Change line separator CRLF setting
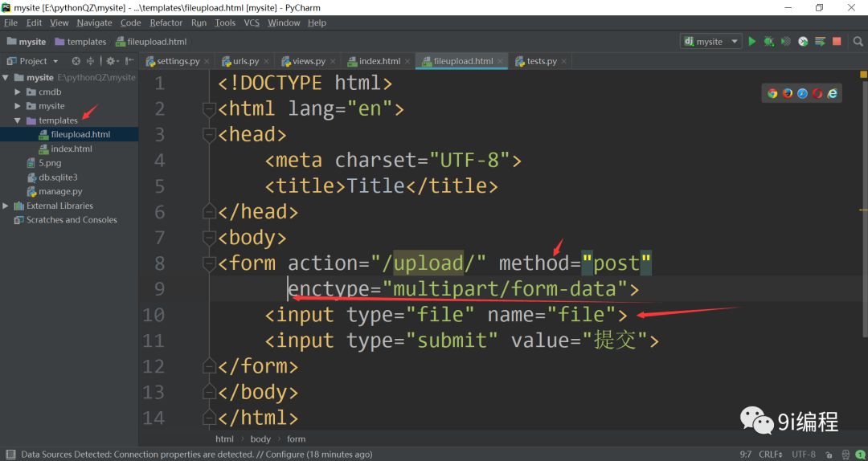Image resolution: width=868 pixels, height=461 pixels. pos(771,455)
